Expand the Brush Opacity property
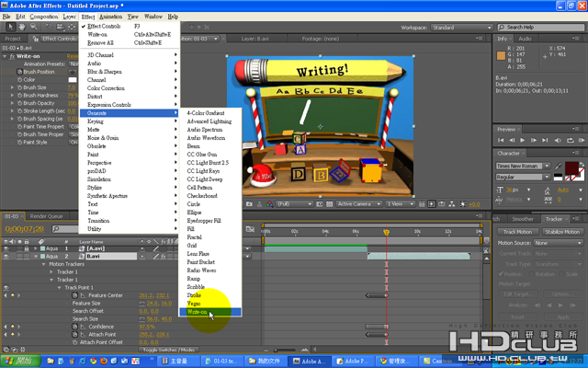588x368 pixels. (x=12, y=103)
